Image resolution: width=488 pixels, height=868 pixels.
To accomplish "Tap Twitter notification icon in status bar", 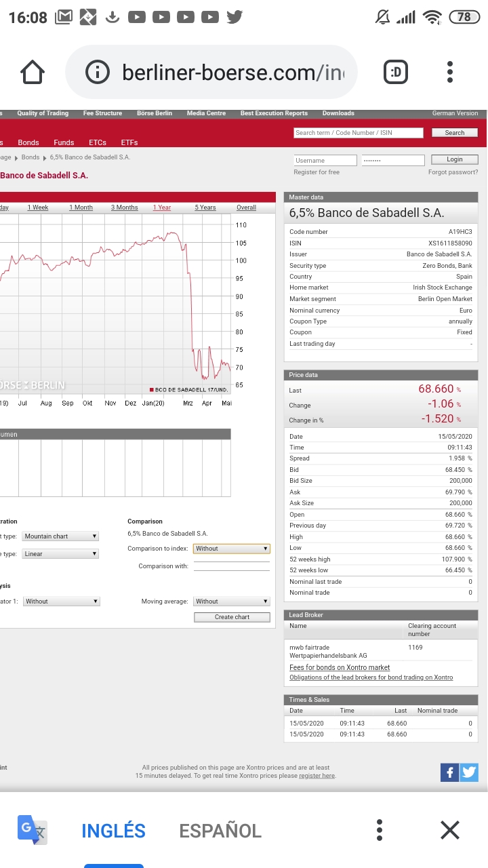I will 235,17.
